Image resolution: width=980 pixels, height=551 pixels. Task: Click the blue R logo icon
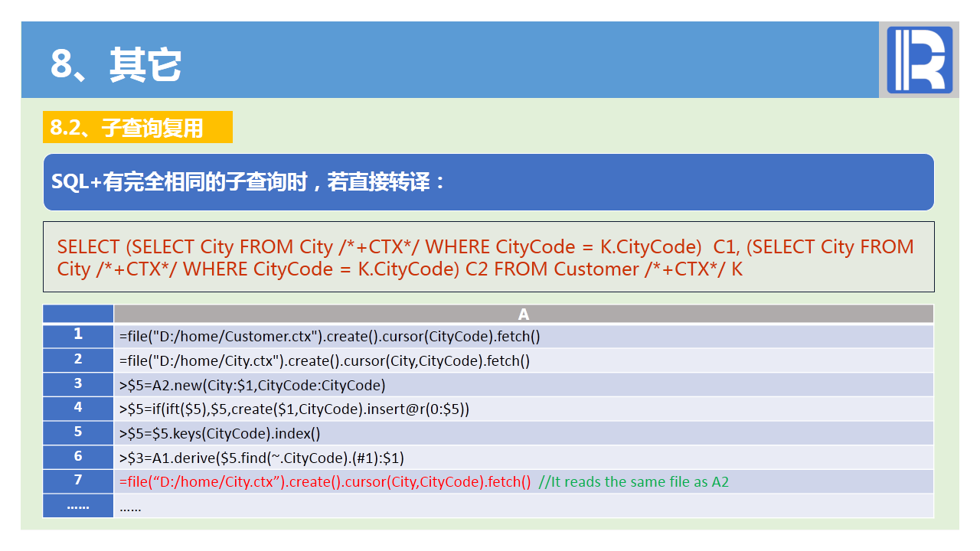coord(920,60)
